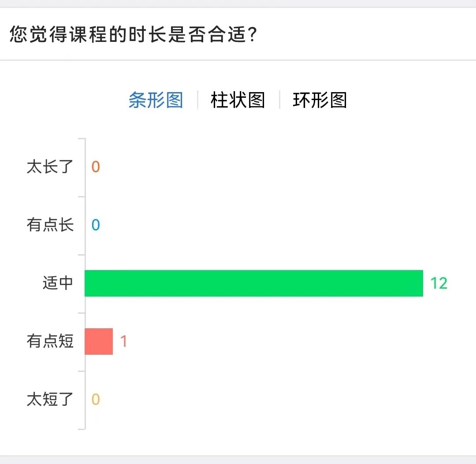Click the orange 0 value beside 太长了

click(x=96, y=167)
